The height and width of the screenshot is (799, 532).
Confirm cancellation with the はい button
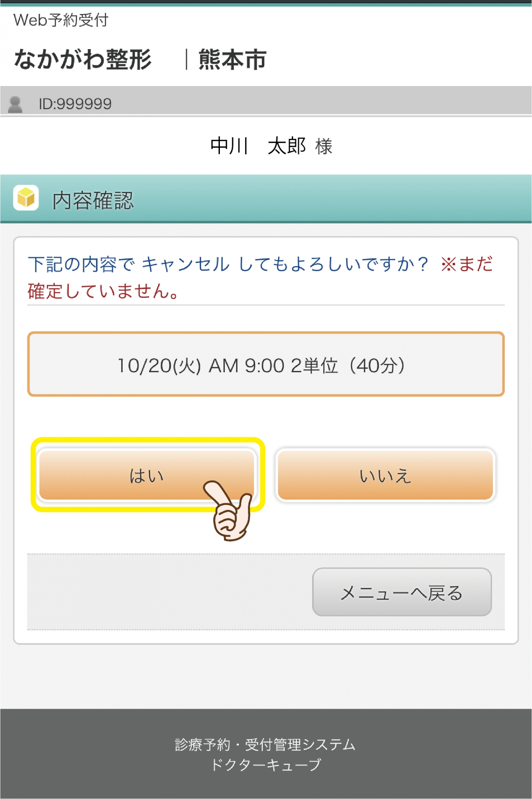146,475
